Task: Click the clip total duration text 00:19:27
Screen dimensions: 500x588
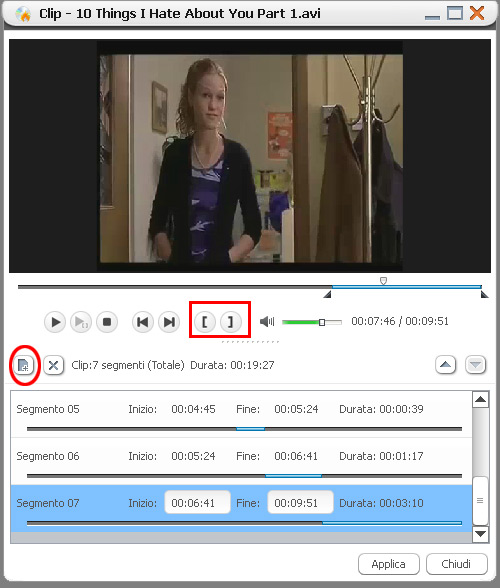Action: coord(252,365)
